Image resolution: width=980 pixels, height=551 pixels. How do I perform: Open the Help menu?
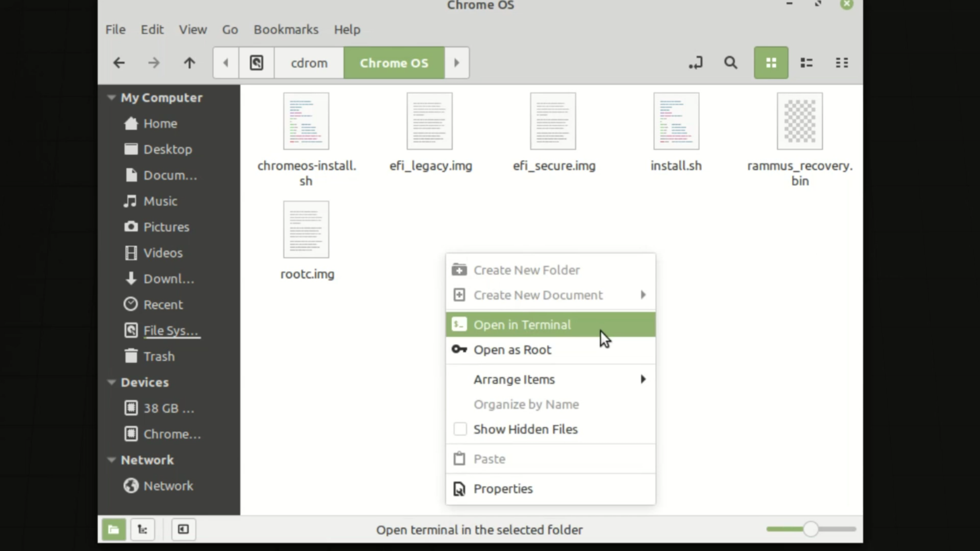[347, 29]
